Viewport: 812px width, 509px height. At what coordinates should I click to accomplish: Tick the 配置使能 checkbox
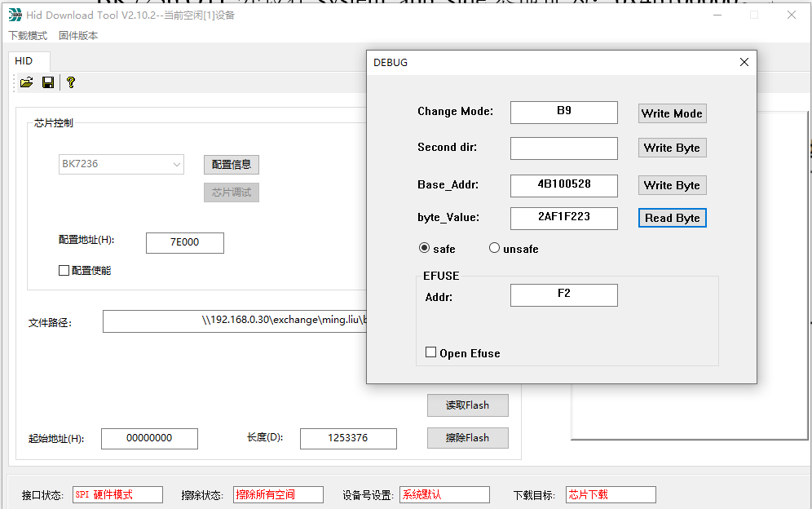(x=64, y=271)
